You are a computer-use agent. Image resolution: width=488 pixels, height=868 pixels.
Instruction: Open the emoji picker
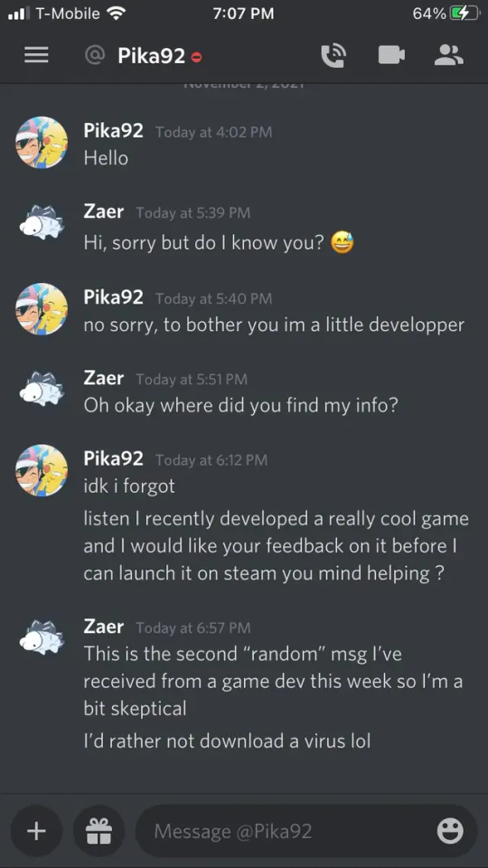pyautogui.click(x=450, y=831)
